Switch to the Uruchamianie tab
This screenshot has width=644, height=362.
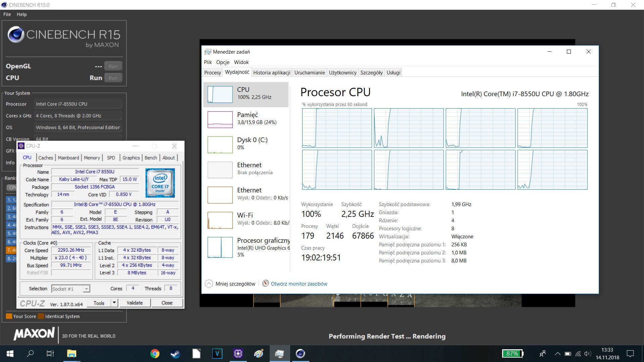click(310, 73)
